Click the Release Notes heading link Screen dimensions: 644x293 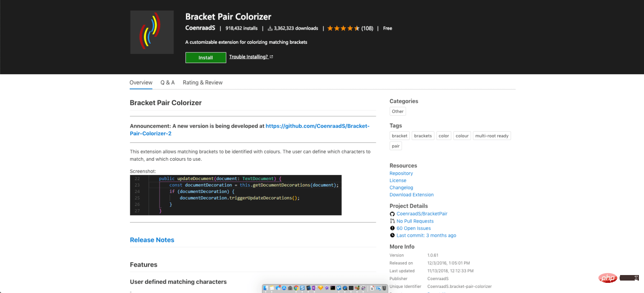pyautogui.click(x=152, y=240)
